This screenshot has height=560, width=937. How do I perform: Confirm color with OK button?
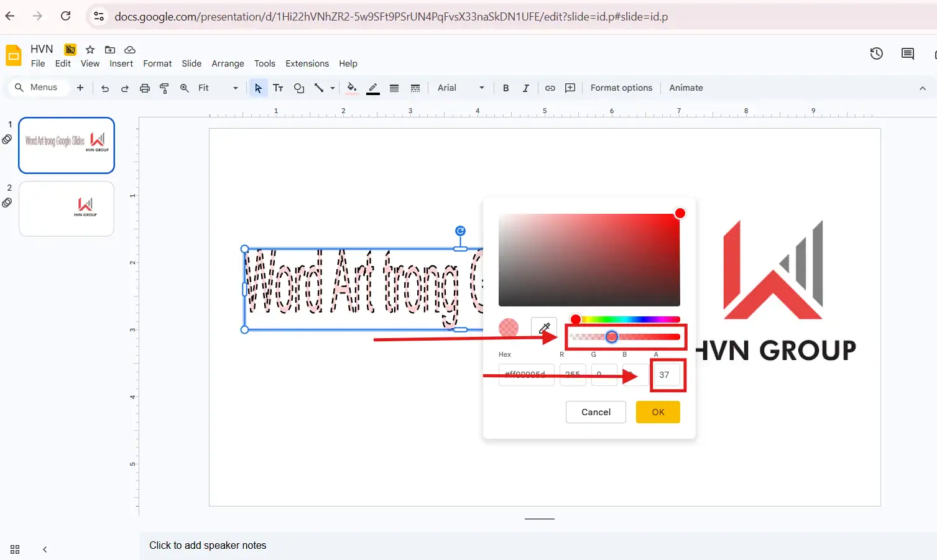coord(657,411)
